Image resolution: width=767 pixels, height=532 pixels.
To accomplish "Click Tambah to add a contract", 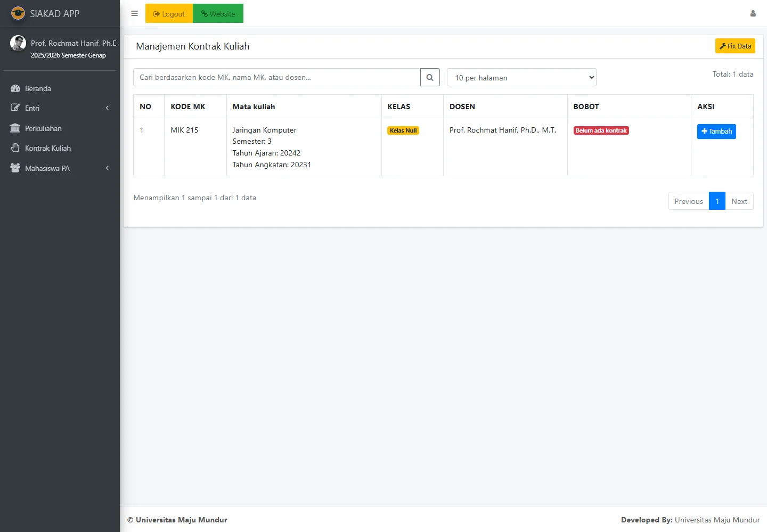I will tap(716, 131).
